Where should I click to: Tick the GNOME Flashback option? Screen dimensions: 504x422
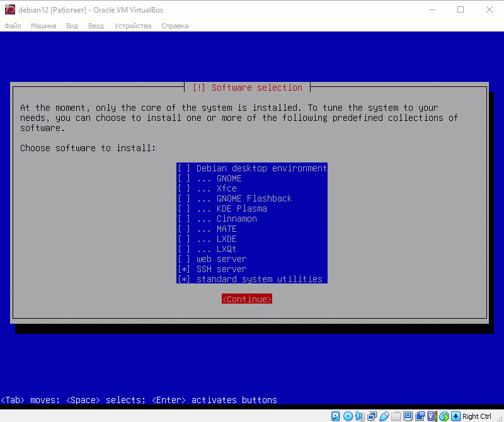coord(252,198)
